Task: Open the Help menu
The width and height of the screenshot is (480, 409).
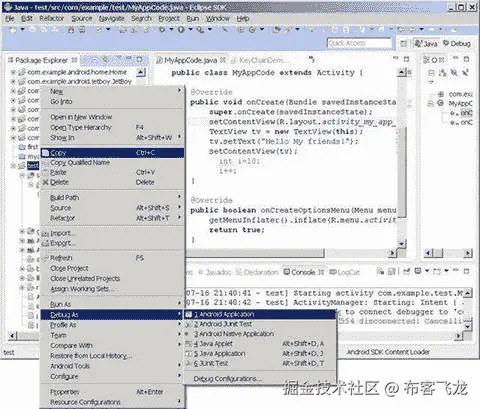Action: point(243,19)
